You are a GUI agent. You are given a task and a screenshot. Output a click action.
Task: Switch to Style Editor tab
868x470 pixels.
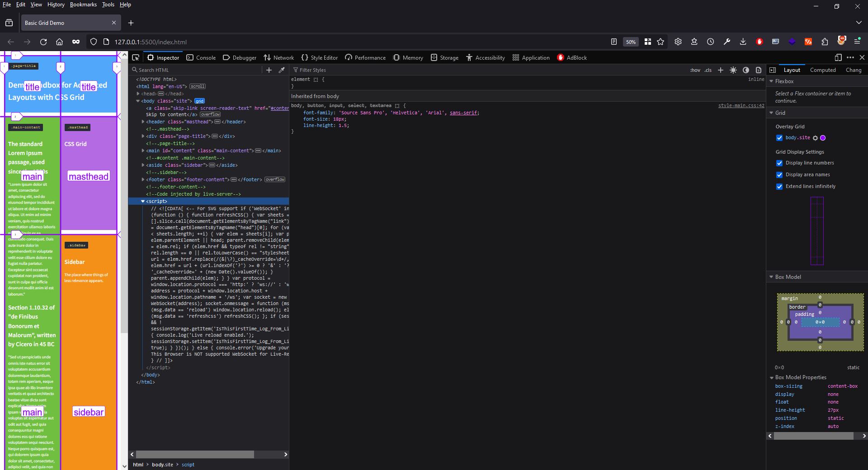point(320,58)
